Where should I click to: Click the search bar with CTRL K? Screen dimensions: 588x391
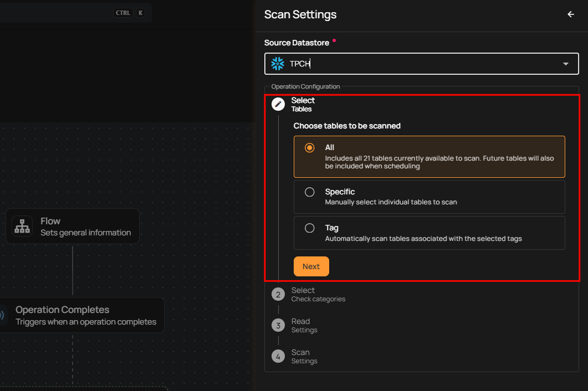pyautogui.click(x=72, y=13)
